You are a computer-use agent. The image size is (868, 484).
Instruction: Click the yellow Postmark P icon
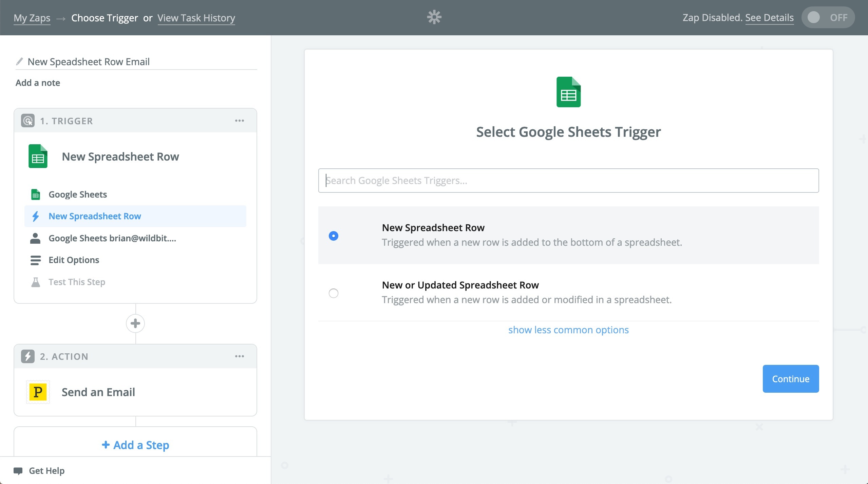tap(38, 392)
